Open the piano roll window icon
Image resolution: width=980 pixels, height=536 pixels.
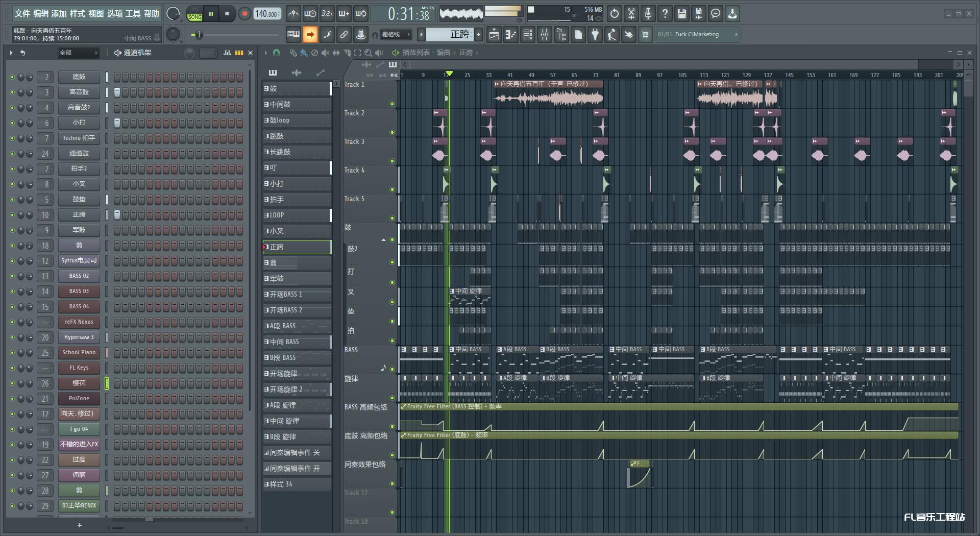(x=511, y=35)
